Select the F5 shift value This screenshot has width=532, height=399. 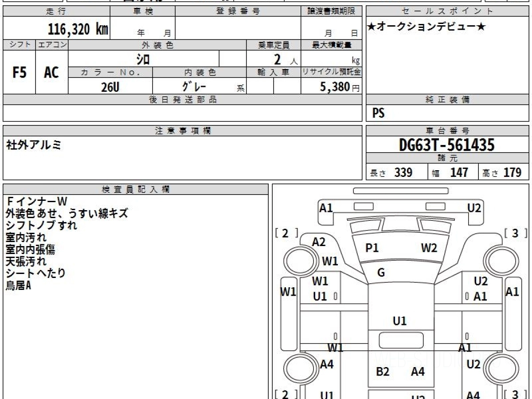click(20, 72)
